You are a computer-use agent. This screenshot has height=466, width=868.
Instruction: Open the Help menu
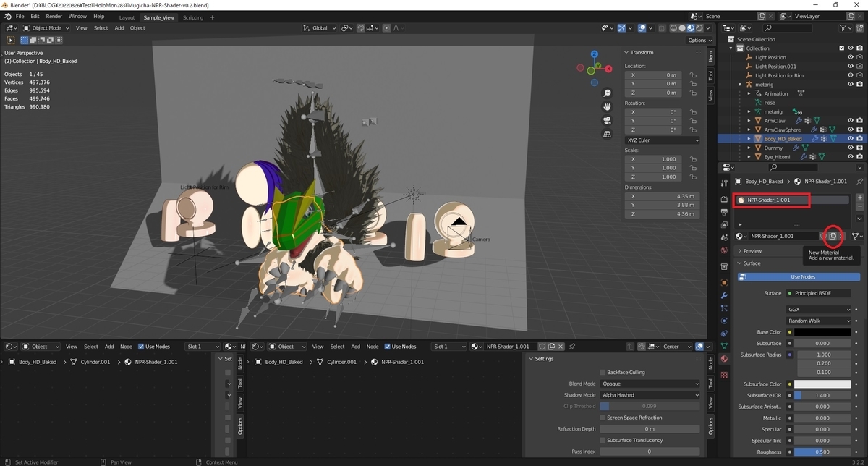tap(99, 16)
